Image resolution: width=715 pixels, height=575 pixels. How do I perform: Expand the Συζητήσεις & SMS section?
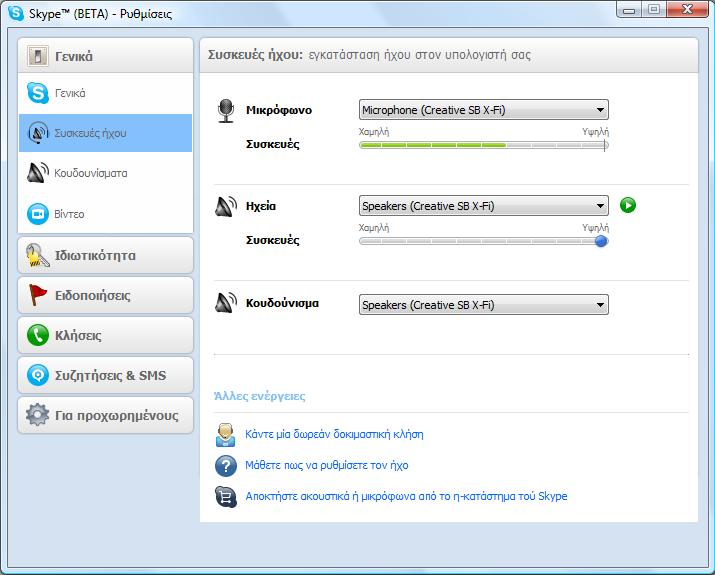point(105,375)
